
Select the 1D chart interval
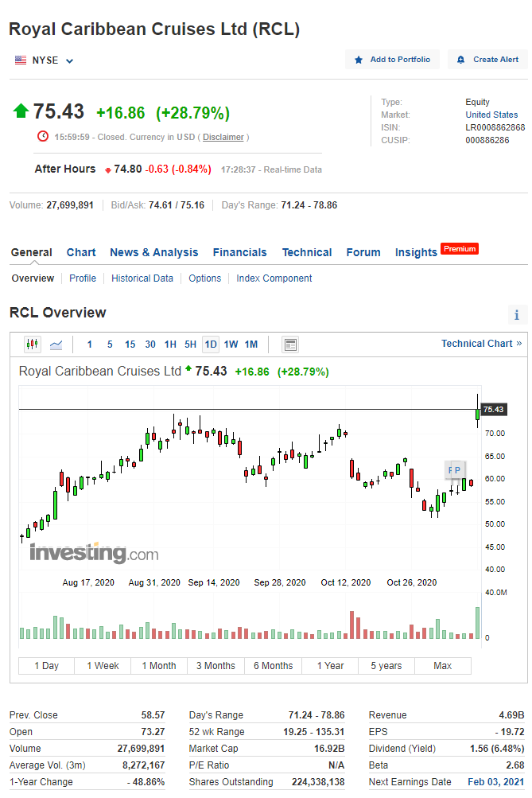pos(211,345)
